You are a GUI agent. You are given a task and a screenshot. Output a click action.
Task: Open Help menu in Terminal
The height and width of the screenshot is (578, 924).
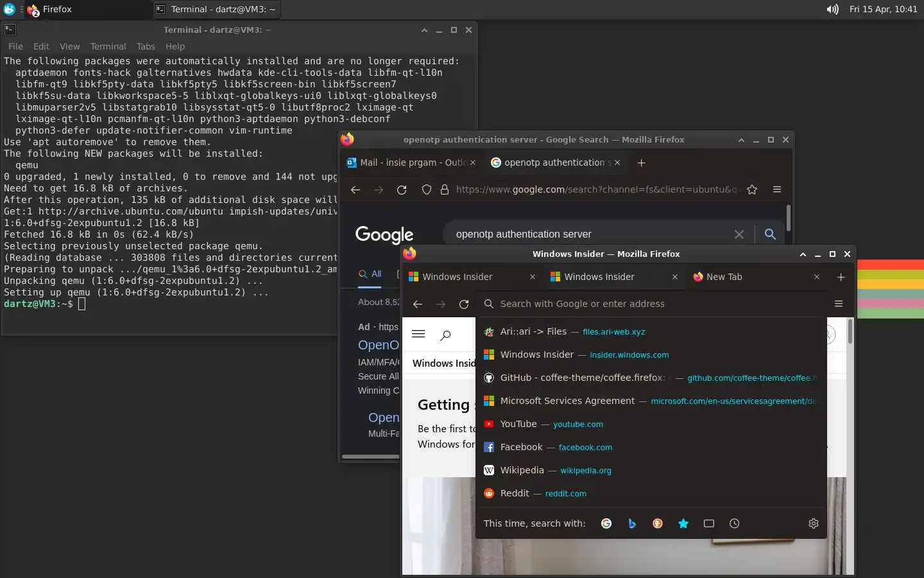tap(175, 46)
